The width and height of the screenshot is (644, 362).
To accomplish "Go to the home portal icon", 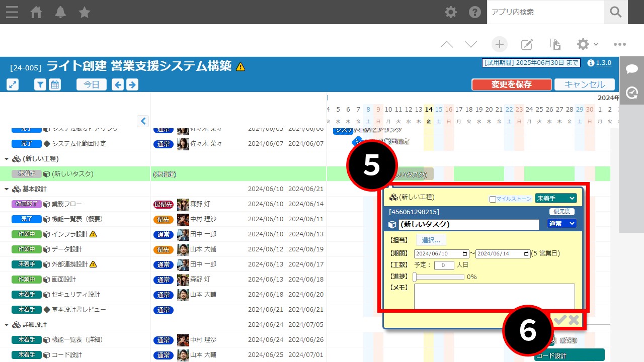I will point(36,12).
